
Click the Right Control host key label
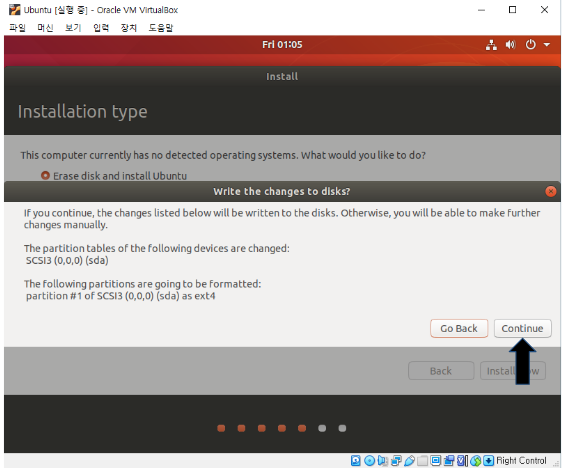tap(521, 460)
